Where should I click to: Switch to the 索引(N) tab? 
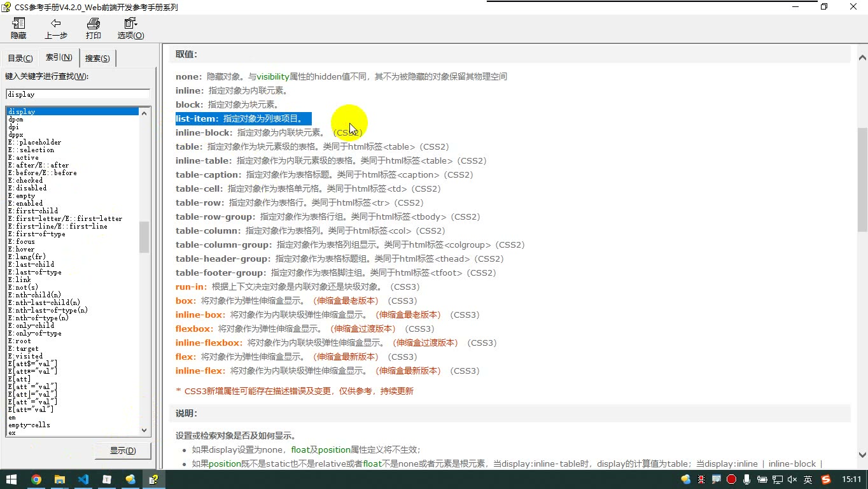coord(59,57)
